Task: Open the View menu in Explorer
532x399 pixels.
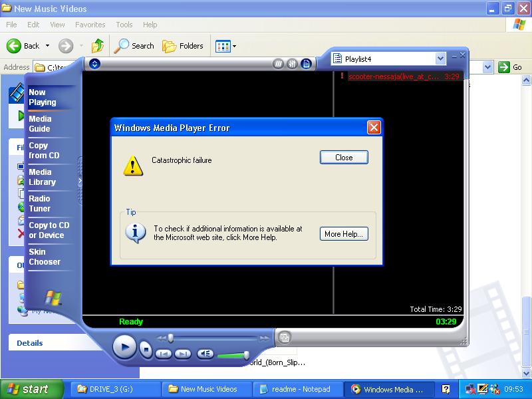Action: 57,25
